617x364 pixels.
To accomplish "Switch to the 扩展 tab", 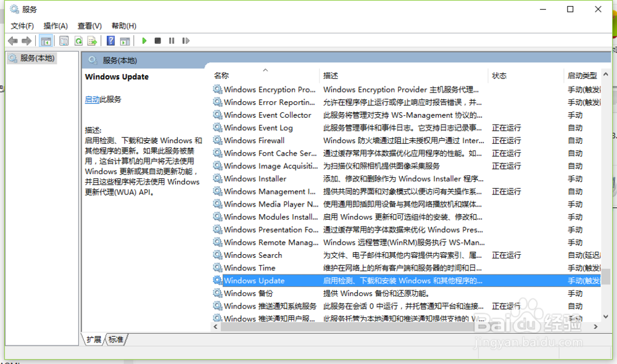I will (94, 339).
